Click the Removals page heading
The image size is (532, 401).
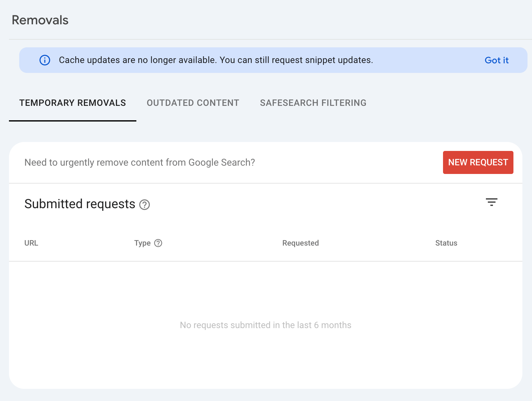pos(40,20)
